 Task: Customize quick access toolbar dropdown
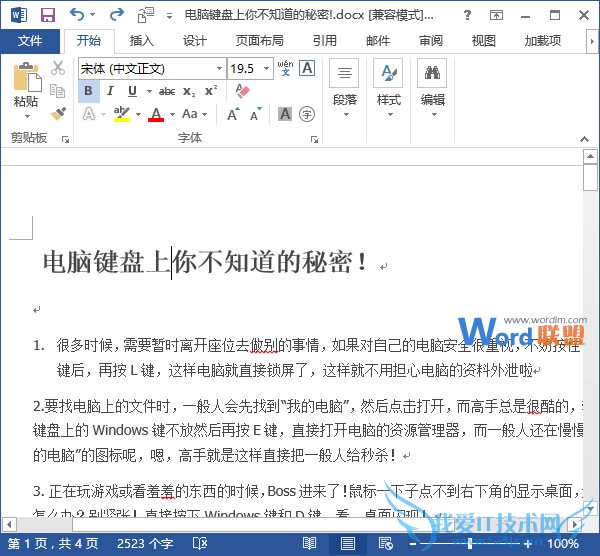pyautogui.click(x=169, y=16)
